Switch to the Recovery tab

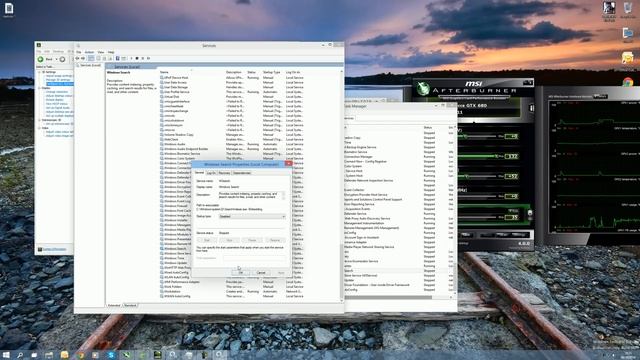pyautogui.click(x=224, y=173)
